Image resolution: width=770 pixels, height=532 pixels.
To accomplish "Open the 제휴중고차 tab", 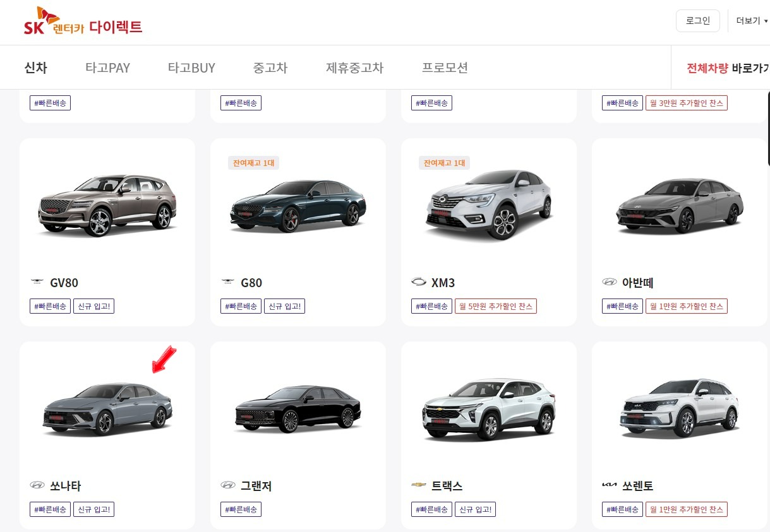I will [x=354, y=68].
